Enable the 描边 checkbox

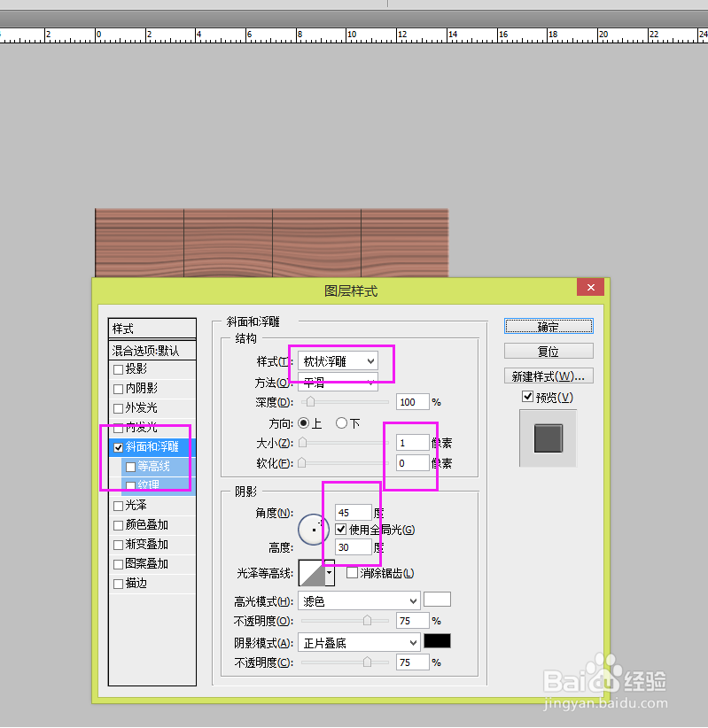pyautogui.click(x=119, y=584)
